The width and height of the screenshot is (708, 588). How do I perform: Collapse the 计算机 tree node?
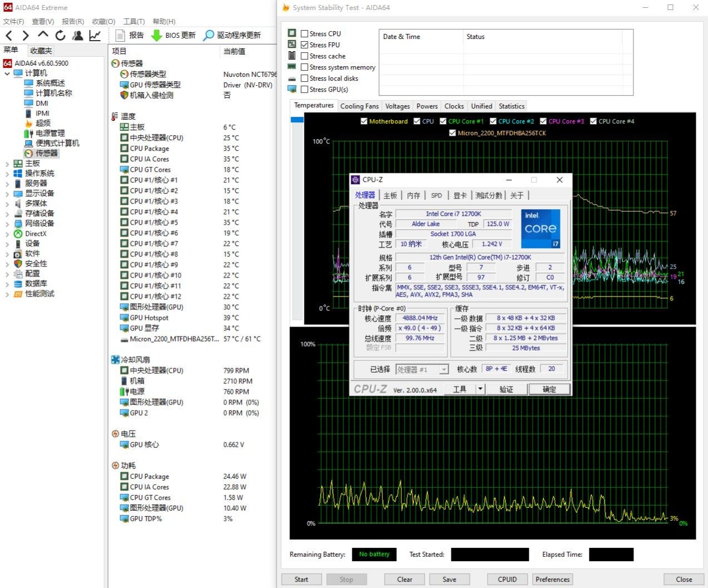click(x=7, y=73)
